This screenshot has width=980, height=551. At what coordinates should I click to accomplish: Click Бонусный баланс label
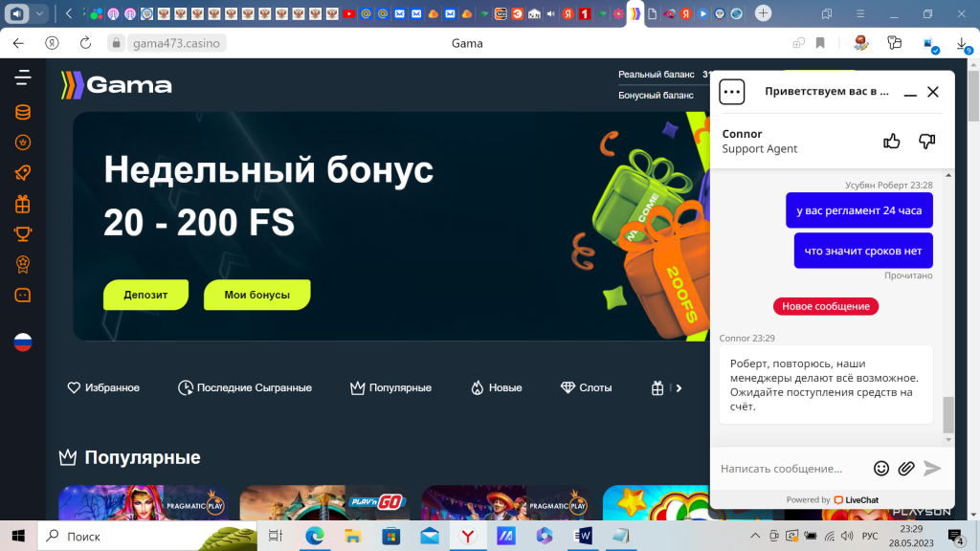656,96
